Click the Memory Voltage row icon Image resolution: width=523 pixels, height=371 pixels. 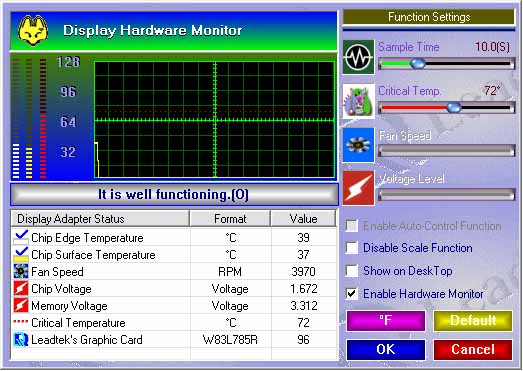coord(21,306)
